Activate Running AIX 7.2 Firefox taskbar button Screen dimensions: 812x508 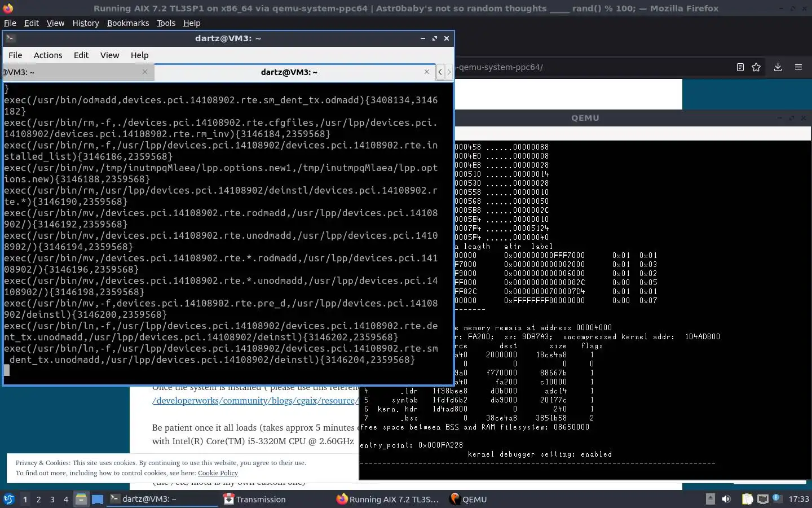click(x=388, y=499)
